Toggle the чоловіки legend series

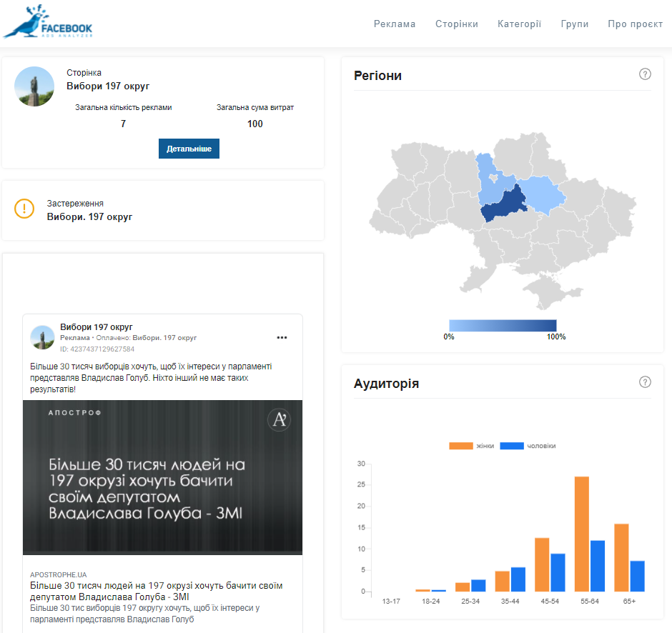pyautogui.click(x=528, y=446)
